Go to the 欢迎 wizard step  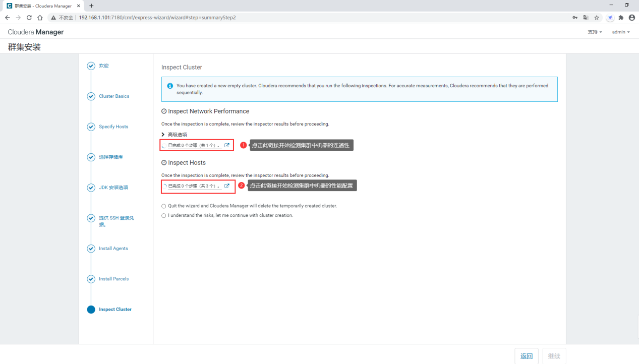coord(104,66)
